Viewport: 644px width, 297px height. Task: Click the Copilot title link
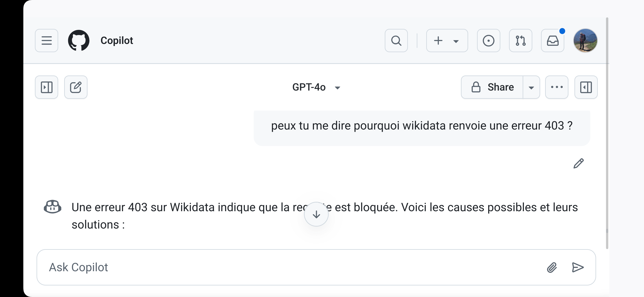click(116, 40)
